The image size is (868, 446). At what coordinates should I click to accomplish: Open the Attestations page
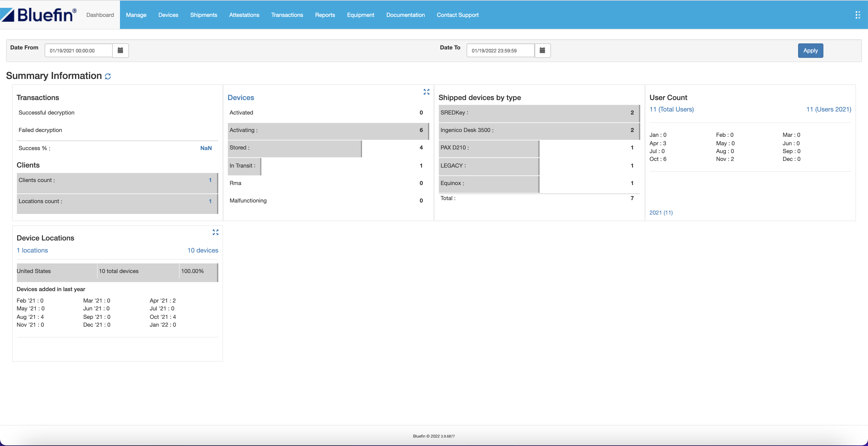[244, 15]
